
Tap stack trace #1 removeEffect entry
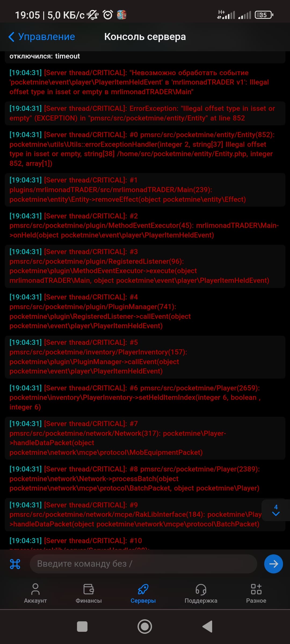(145, 190)
